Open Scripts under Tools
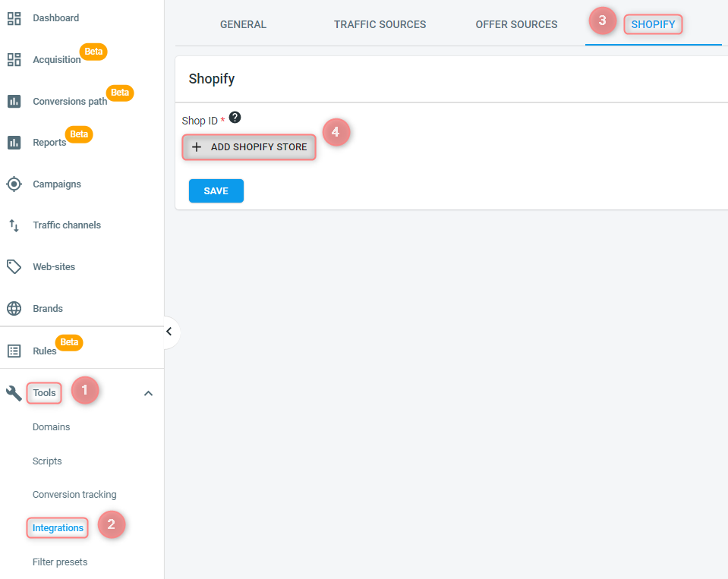This screenshot has width=728, height=579. pyautogui.click(x=47, y=461)
